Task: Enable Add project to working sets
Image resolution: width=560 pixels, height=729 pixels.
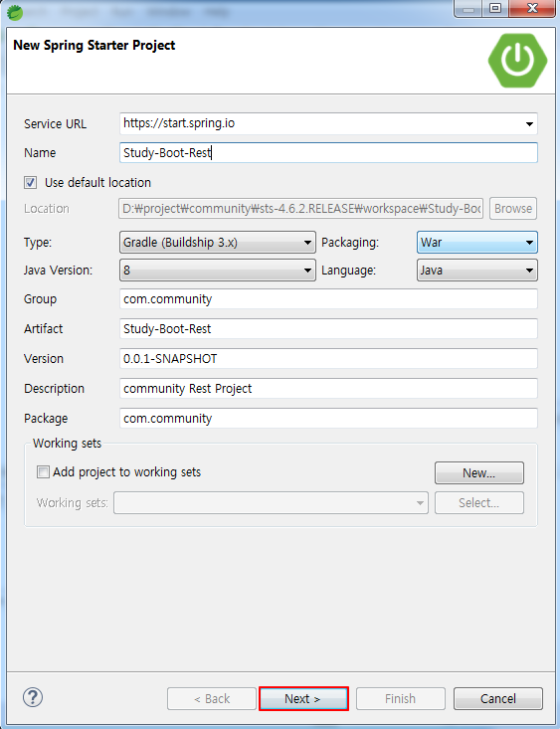Action: click(43, 472)
